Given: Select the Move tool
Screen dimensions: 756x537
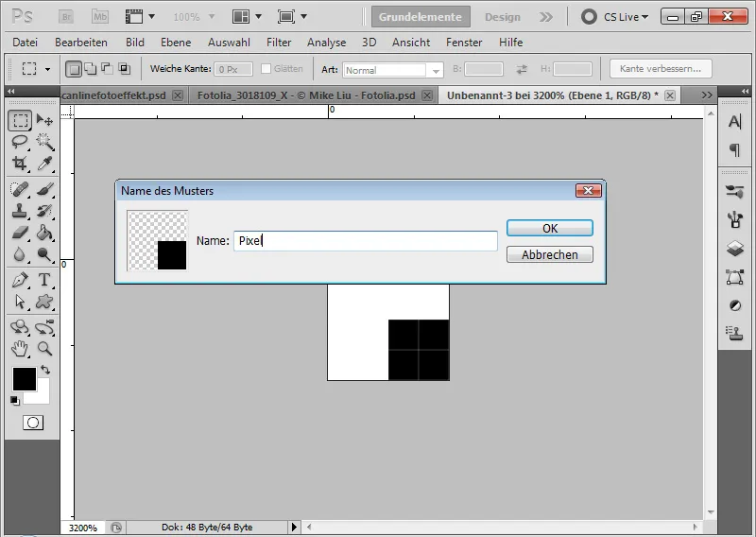Looking at the screenshot, I should tap(44, 120).
